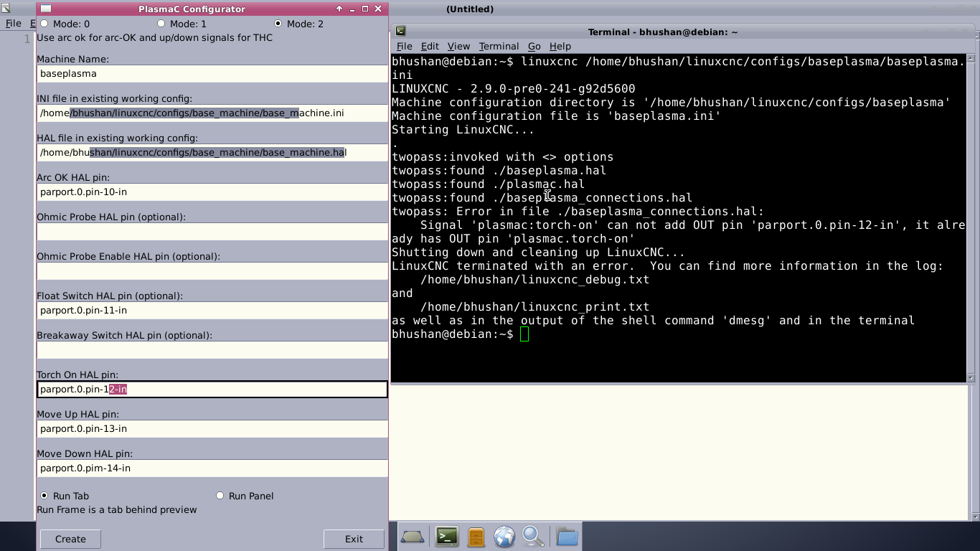Click the 'Shutting down and cleaning up LinuxCNC...' line

pyautogui.click(x=539, y=253)
